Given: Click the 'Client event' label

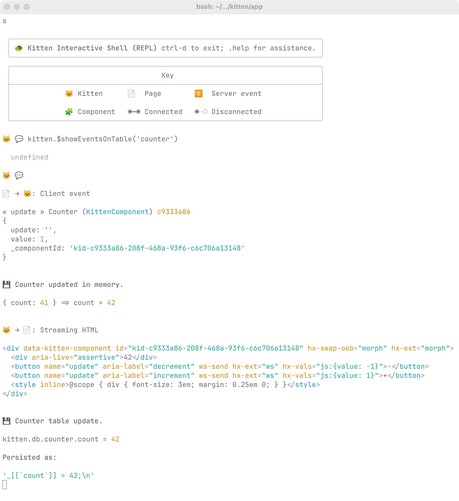Looking at the screenshot, I should tap(65, 194).
